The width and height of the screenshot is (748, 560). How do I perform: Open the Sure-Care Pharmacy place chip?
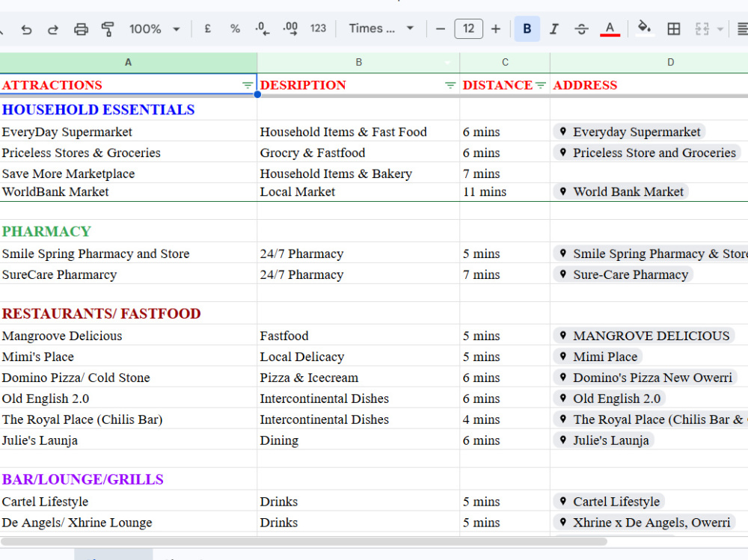tap(623, 274)
